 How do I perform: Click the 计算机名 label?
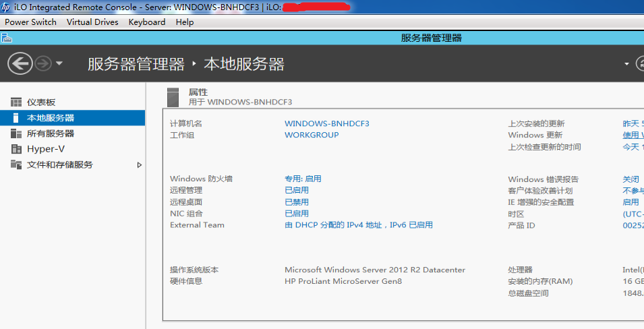pyautogui.click(x=186, y=123)
